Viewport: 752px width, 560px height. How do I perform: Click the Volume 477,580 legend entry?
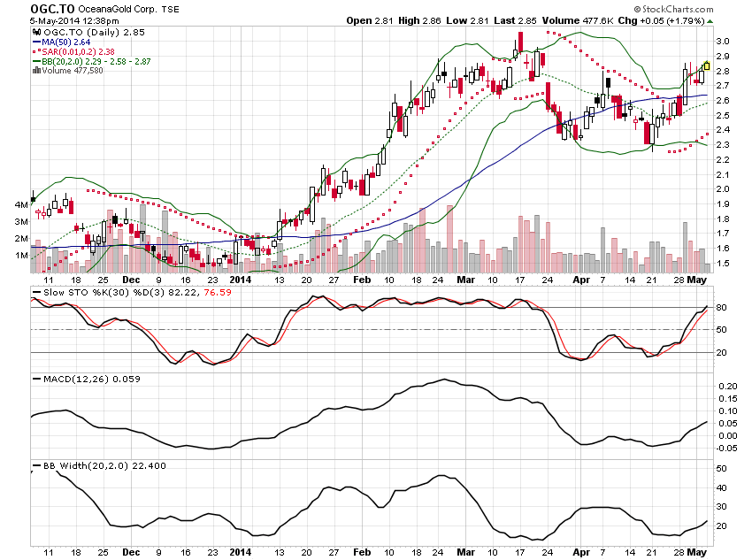tap(72, 71)
